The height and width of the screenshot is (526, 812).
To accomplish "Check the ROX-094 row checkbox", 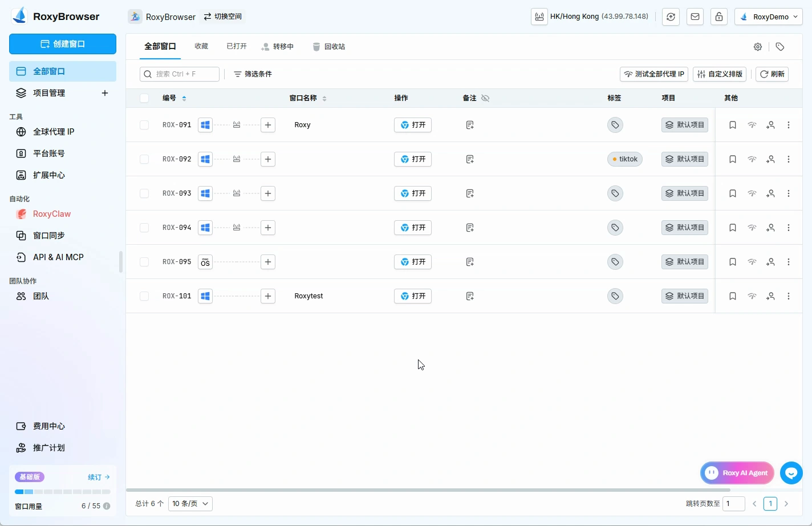I will click(144, 228).
